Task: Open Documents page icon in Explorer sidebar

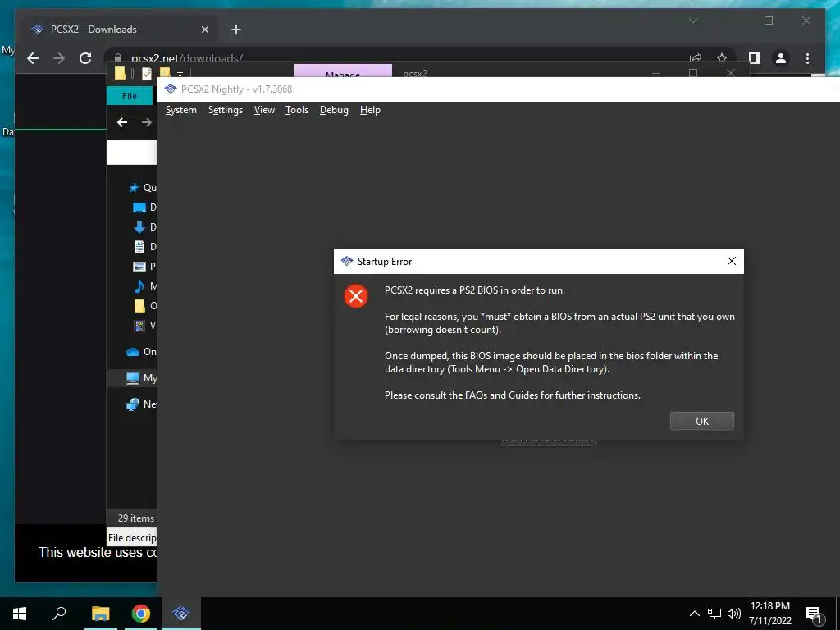Action: point(139,247)
